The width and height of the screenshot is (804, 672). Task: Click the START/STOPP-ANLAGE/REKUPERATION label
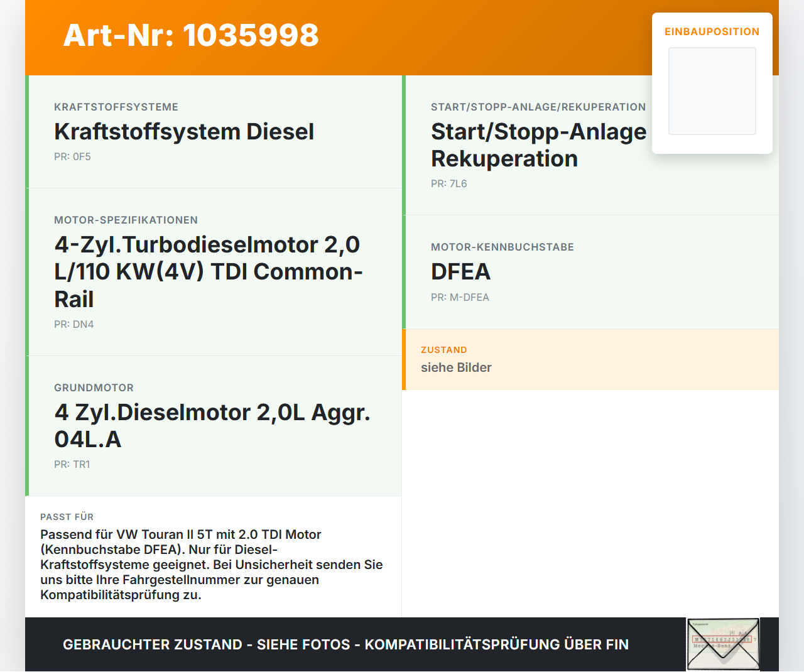[x=538, y=107]
